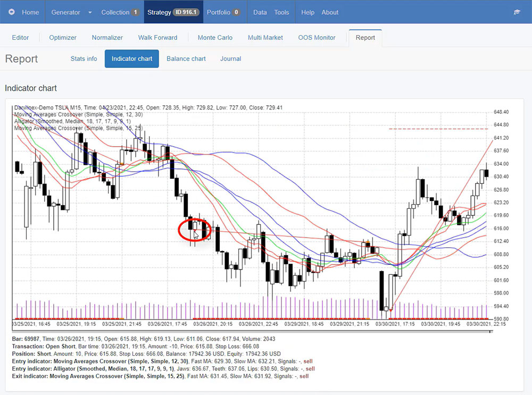Image resolution: width=532 pixels, height=395 pixels.
Task: Click the Exit indicator Moving Averages Crossover line
Action: coord(160,376)
